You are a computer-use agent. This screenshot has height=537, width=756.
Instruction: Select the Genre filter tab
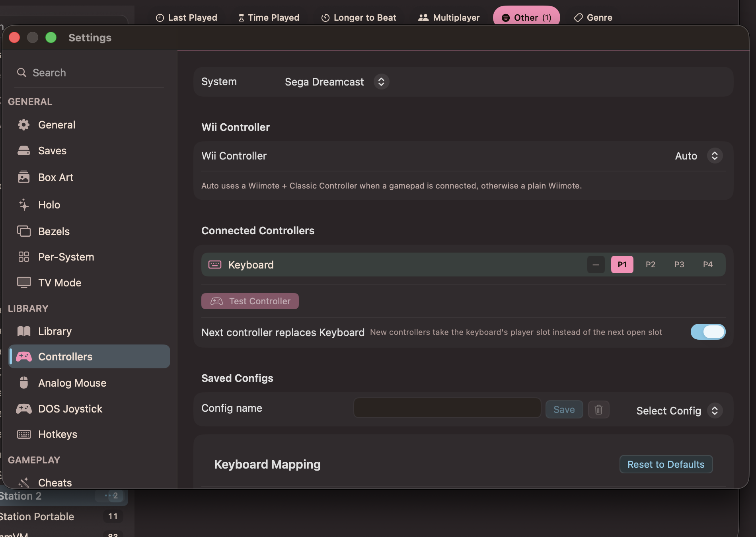click(593, 18)
